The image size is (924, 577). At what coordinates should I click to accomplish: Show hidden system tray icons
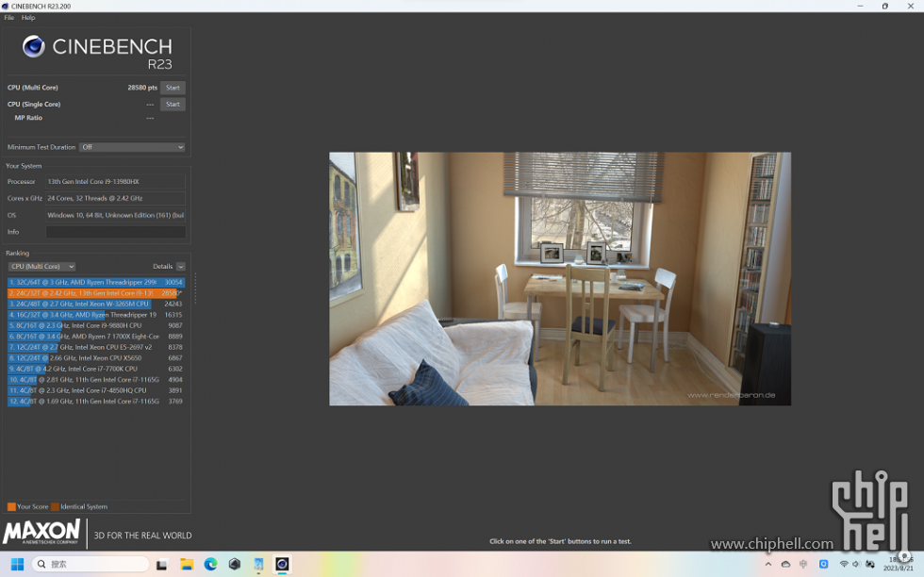768,565
